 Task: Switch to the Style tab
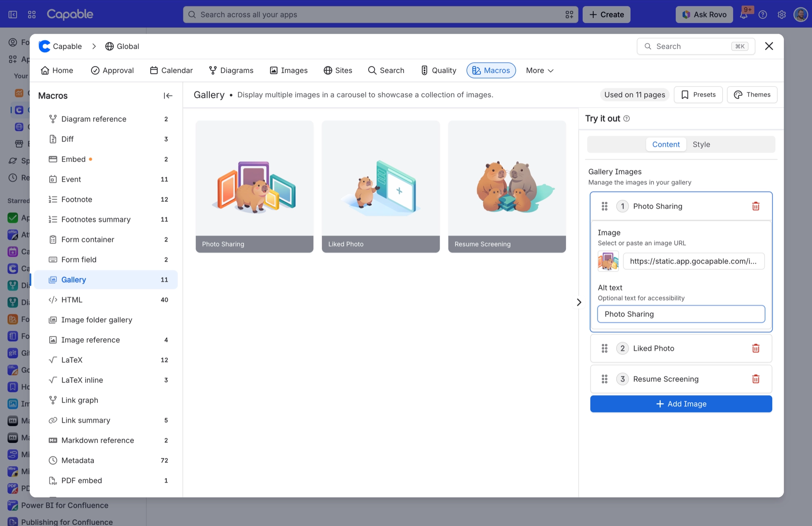pyautogui.click(x=701, y=144)
